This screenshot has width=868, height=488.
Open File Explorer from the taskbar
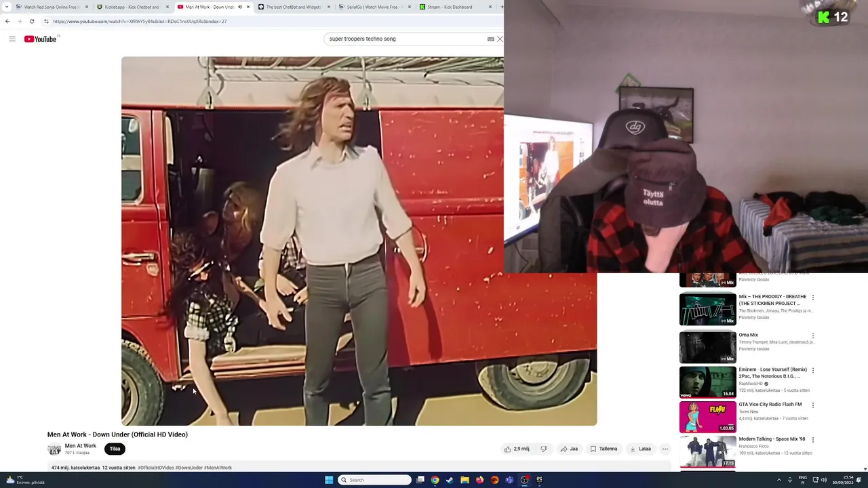pyautogui.click(x=465, y=480)
